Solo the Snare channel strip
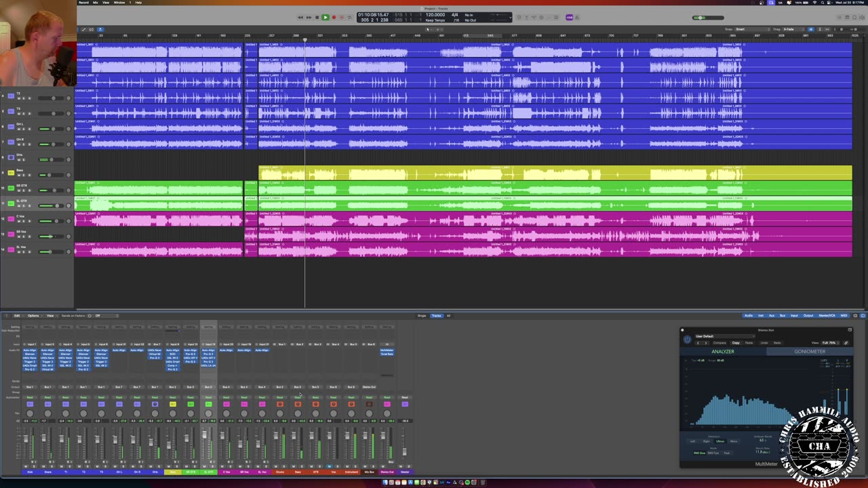This screenshot has height=488, width=868. pyautogui.click(x=52, y=466)
